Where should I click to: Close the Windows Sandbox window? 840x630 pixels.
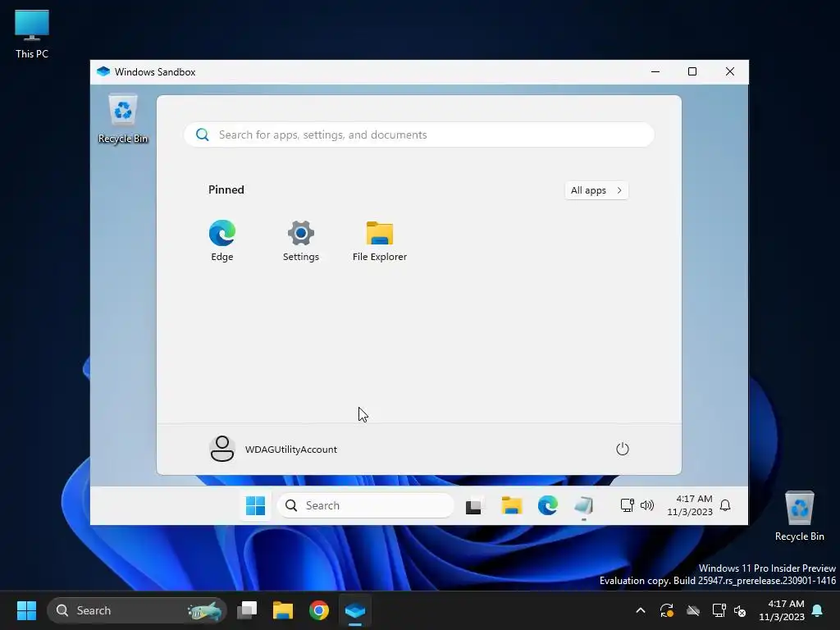click(729, 72)
